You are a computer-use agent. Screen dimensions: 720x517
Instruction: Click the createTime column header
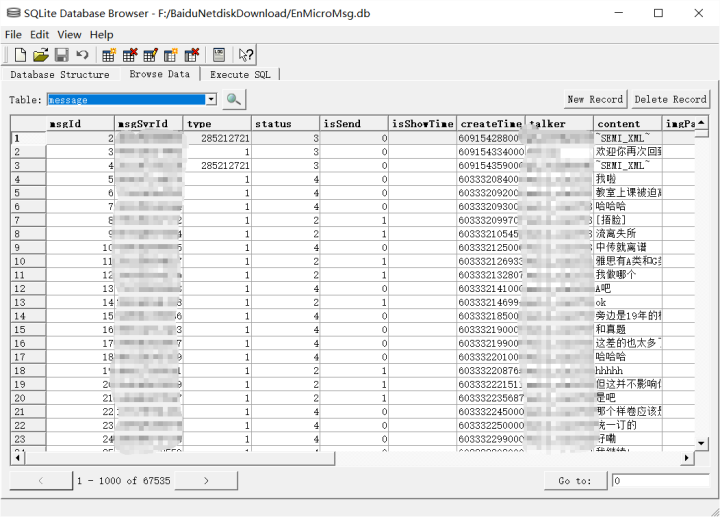(491, 124)
